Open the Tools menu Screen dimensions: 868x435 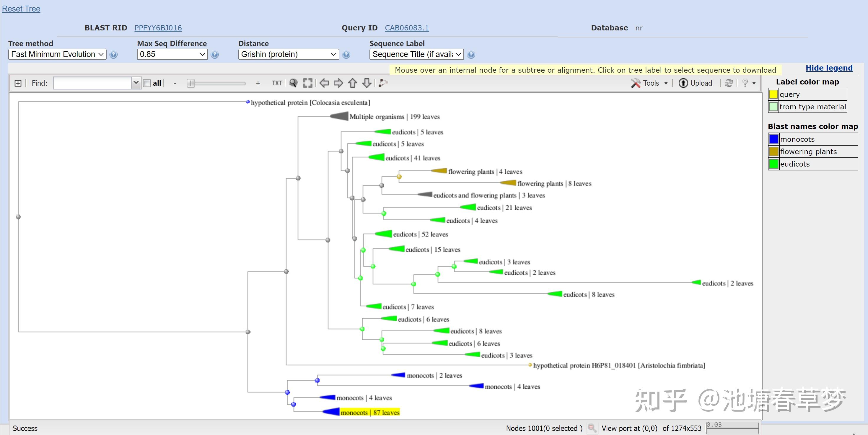650,83
